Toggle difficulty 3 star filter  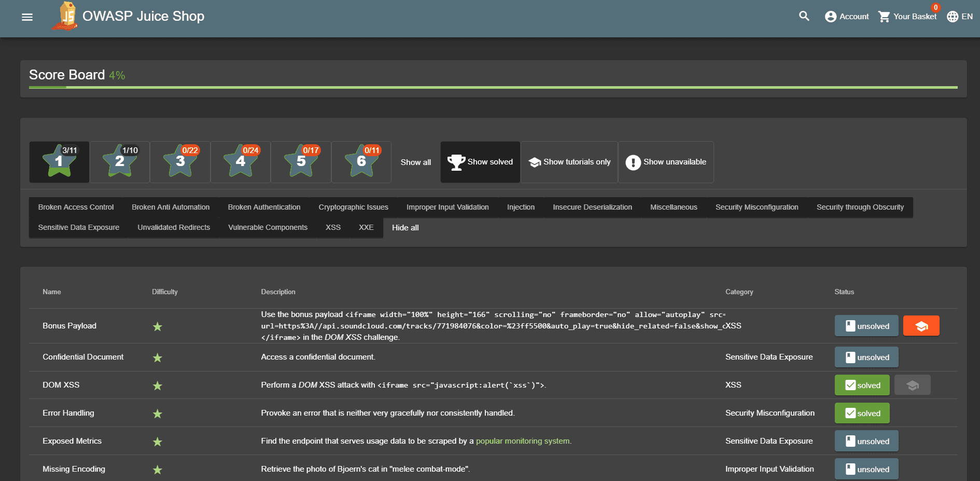pyautogui.click(x=180, y=162)
